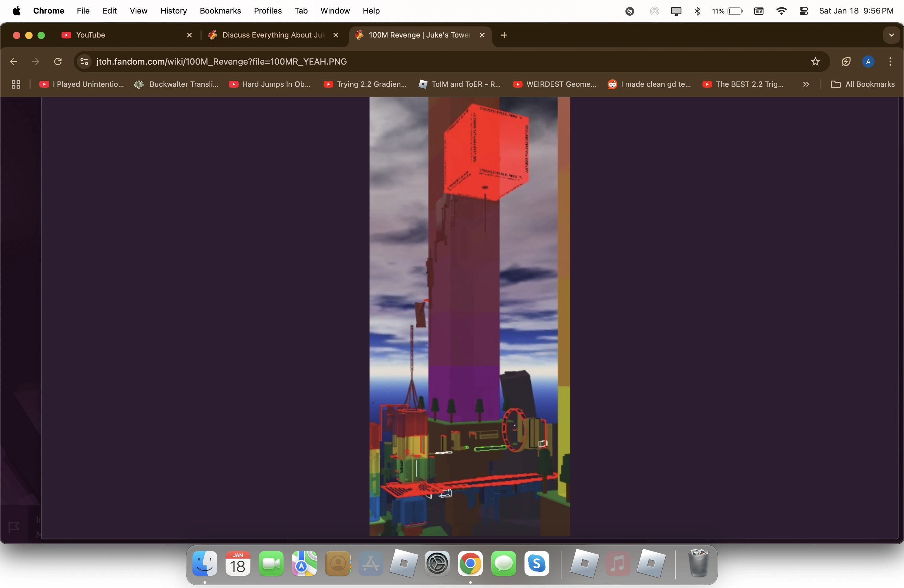The image size is (904, 588).
Task: Bookmark this page with the star icon
Action: point(815,62)
